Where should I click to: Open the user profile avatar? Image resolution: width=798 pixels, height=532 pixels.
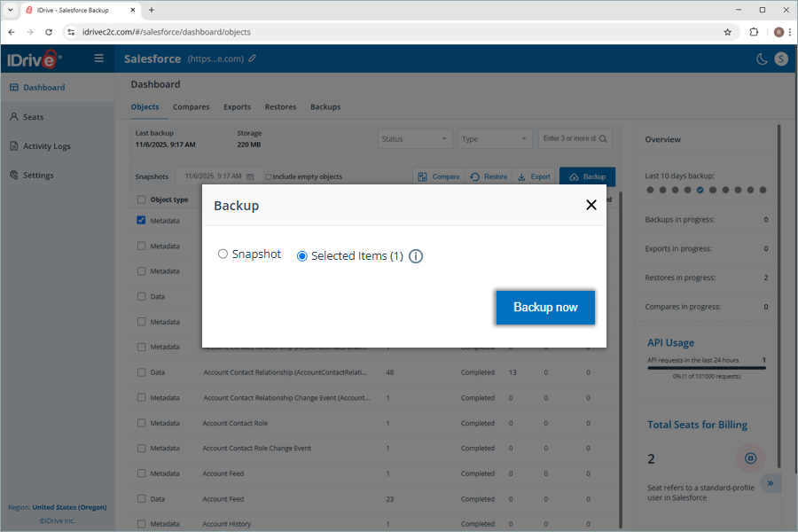tap(780, 59)
